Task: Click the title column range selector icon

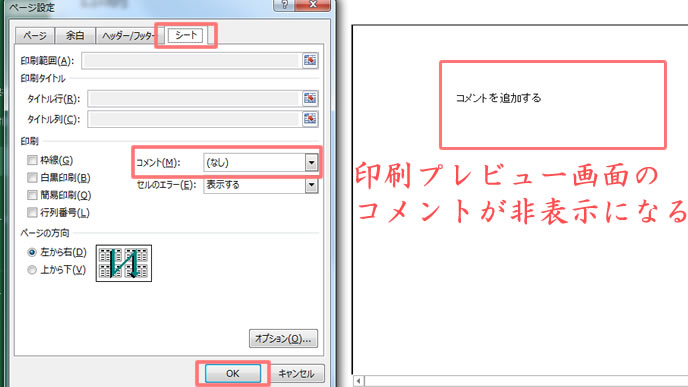Action: [x=310, y=119]
